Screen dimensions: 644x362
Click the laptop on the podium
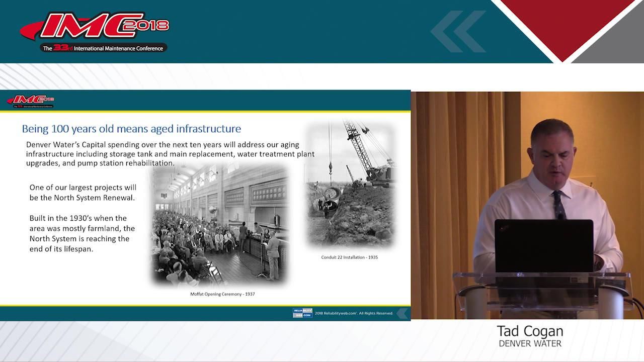[543, 245]
